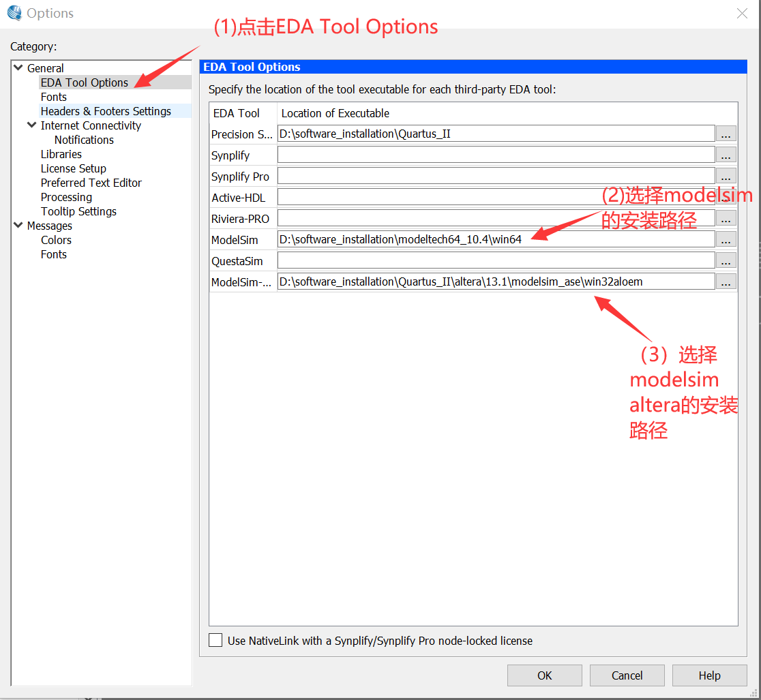Open Help for Options dialog
The image size is (761, 700).
[710, 675]
